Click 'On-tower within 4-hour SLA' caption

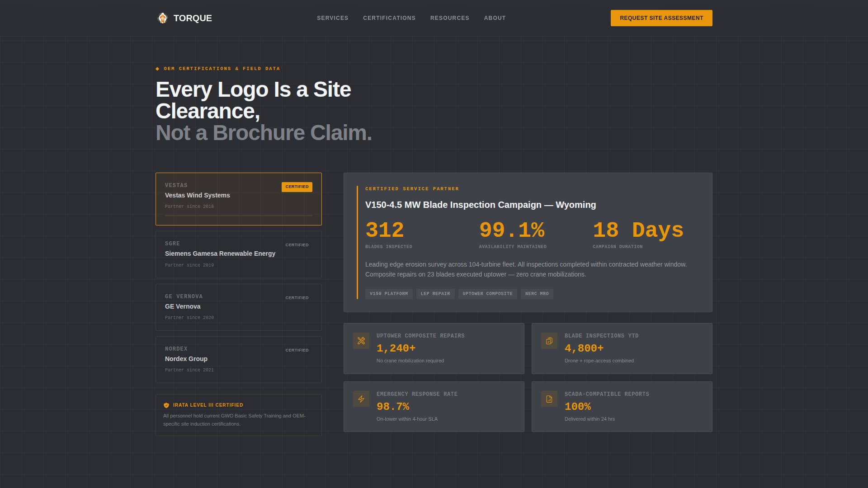tap(407, 419)
